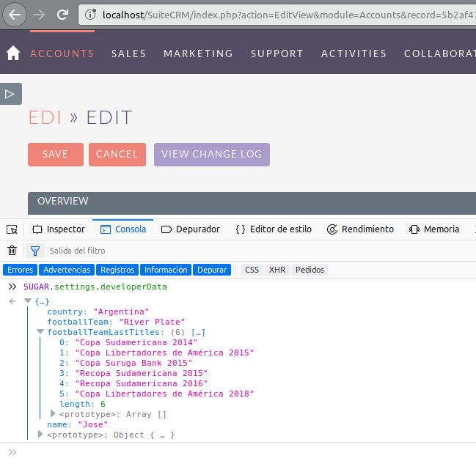Collapse the OVERVIEW panel header
Screen dimensions: 476x472
click(x=252, y=202)
